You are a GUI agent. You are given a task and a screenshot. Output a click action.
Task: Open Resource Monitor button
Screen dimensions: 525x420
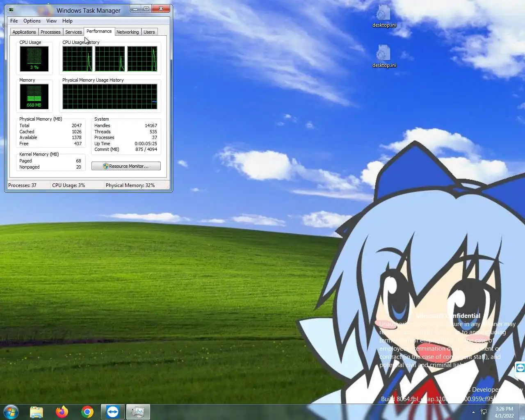[x=126, y=166]
